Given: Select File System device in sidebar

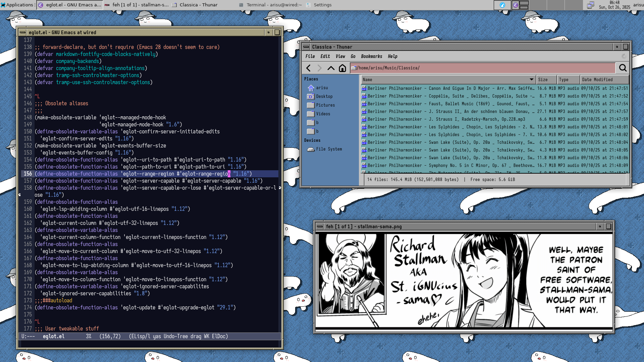Looking at the screenshot, I should point(329,149).
